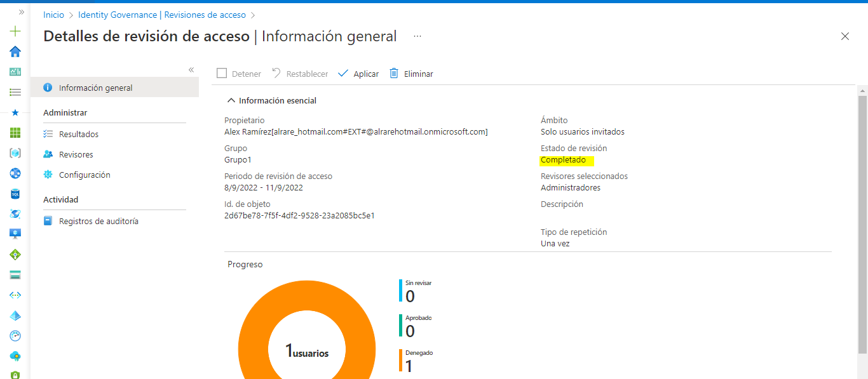Screen dimensions: 868x379
Task: Select the Dashboard icon in the sidebar
Action: pyautogui.click(x=15, y=72)
